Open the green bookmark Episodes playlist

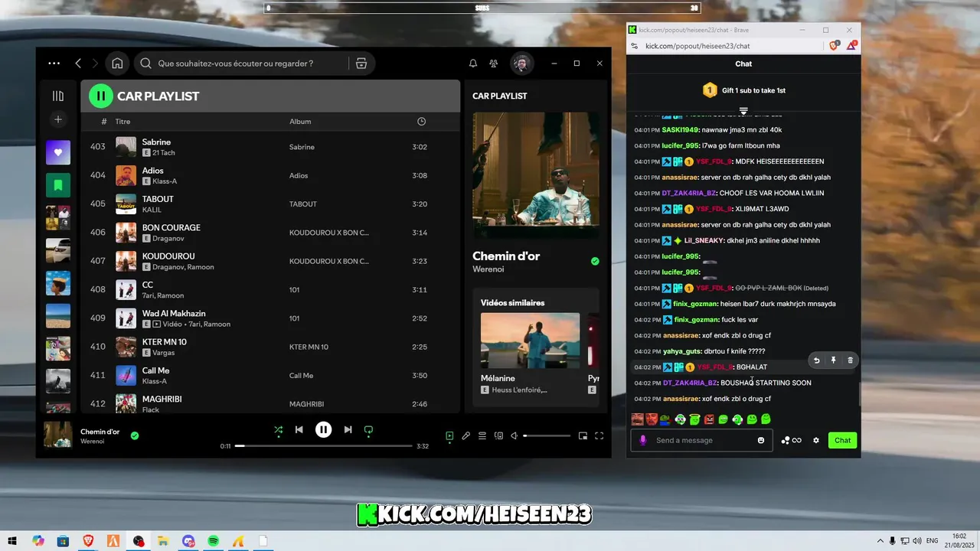[x=58, y=185]
